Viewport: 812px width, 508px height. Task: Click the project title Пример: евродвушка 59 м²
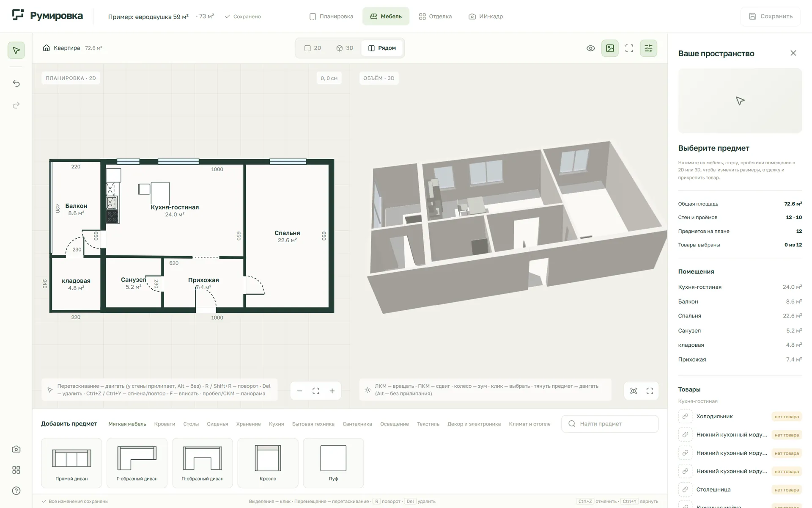148,17
